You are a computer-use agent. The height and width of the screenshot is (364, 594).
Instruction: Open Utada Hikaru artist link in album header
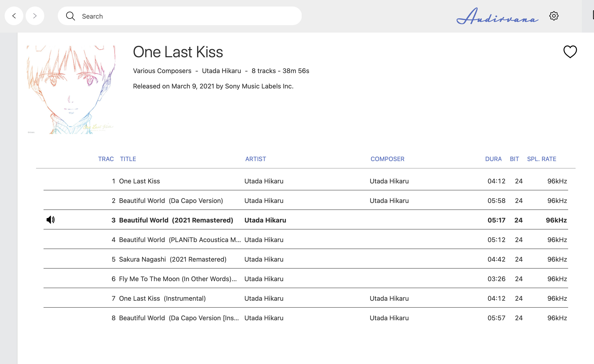(x=221, y=71)
